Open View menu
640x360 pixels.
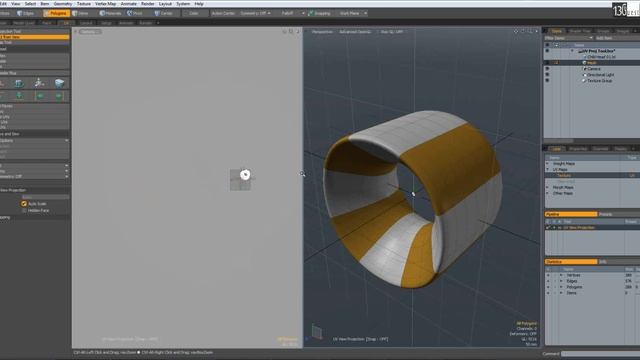coord(16,4)
